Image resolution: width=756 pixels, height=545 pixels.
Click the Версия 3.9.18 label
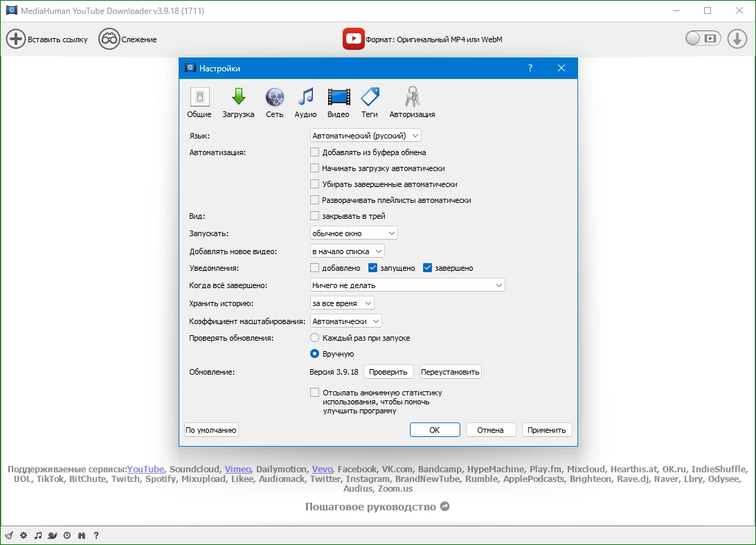click(334, 372)
